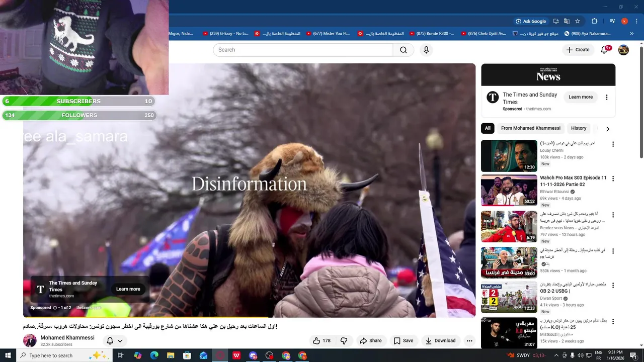
Task: Click Mohamed Khammessi channel avatar
Action: 30,340
